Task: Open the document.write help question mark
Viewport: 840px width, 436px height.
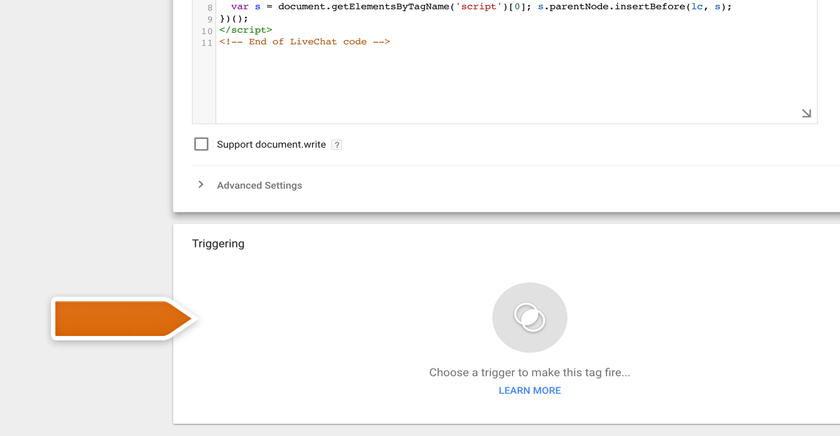Action: (x=336, y=145)
